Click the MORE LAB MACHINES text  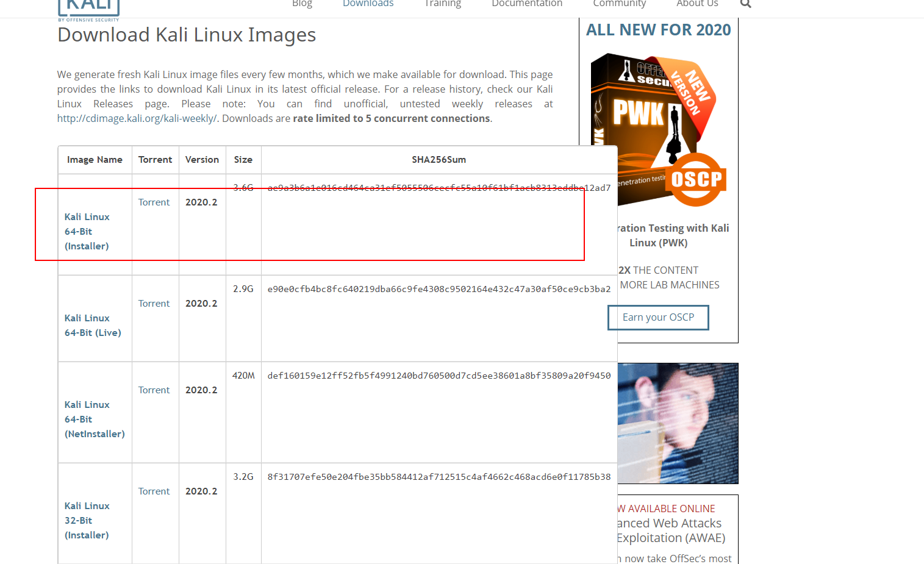pos(670,285)
